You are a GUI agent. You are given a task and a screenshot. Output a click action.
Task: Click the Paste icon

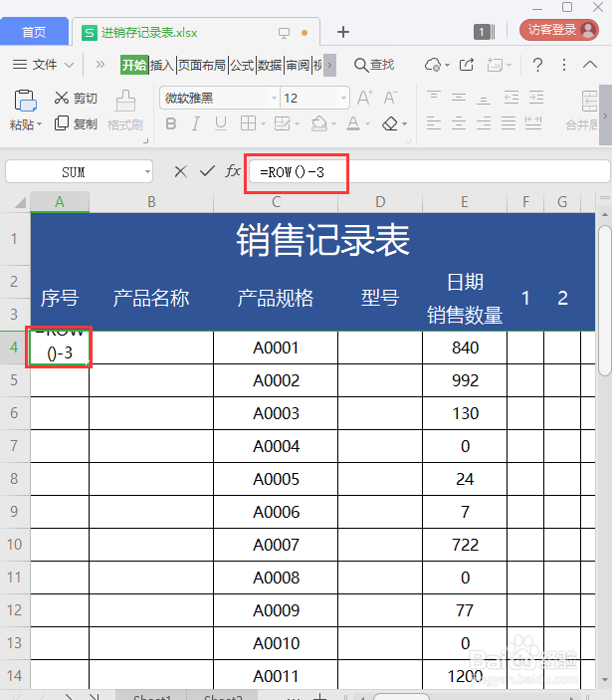point(25,100)
